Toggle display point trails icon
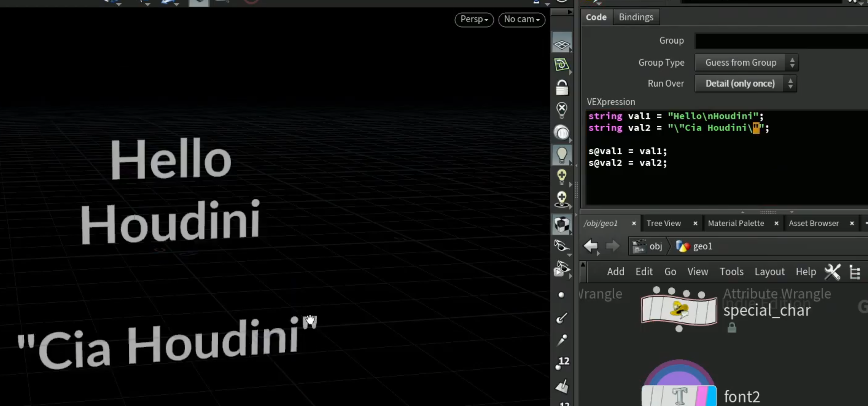Screen dimensions: 868x406 tap(561, 340)
